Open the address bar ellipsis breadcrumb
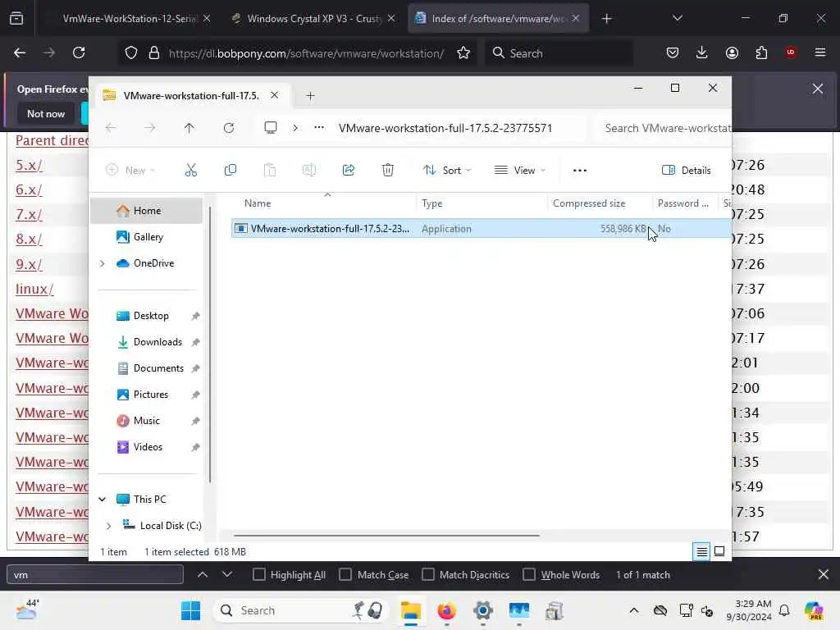The height and width of the screenshot is (630, 840). [x=319, y=127]
